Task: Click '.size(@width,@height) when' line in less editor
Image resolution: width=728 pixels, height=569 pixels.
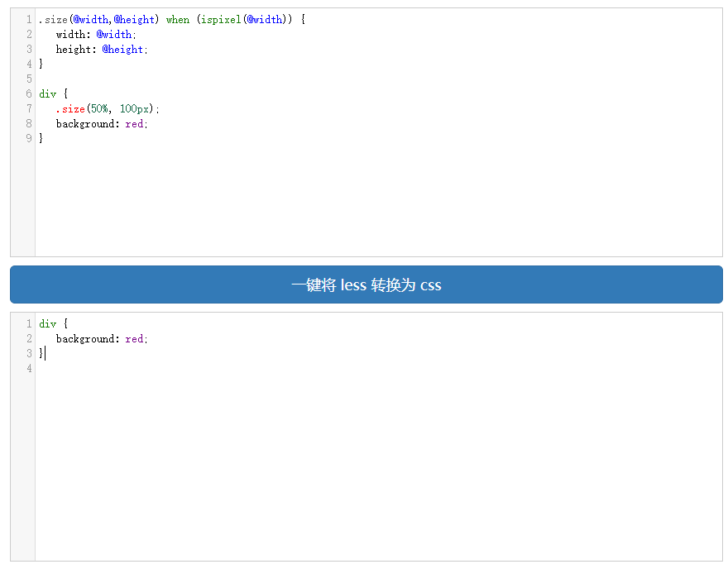Action: point(172,20)
